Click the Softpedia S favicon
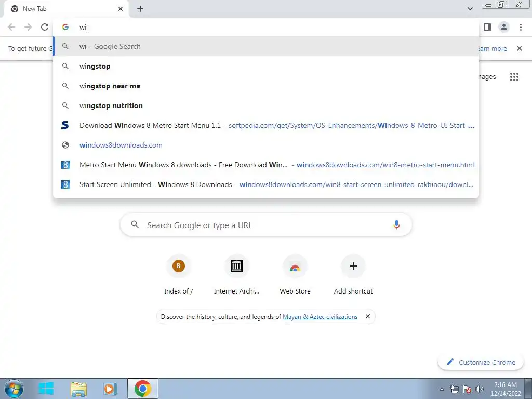The width and height of the screenshot is (532, 399). pos(65,125)
